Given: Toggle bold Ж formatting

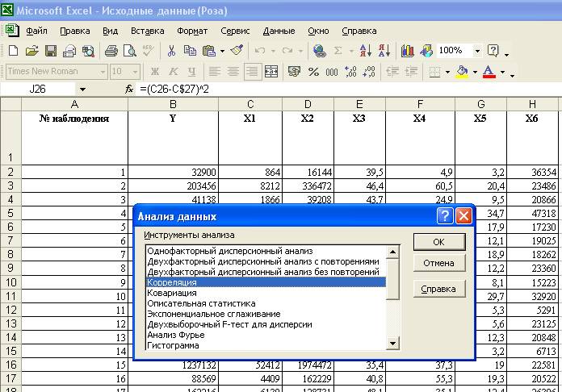Looking at the screenshot, I should pos(155,72).
